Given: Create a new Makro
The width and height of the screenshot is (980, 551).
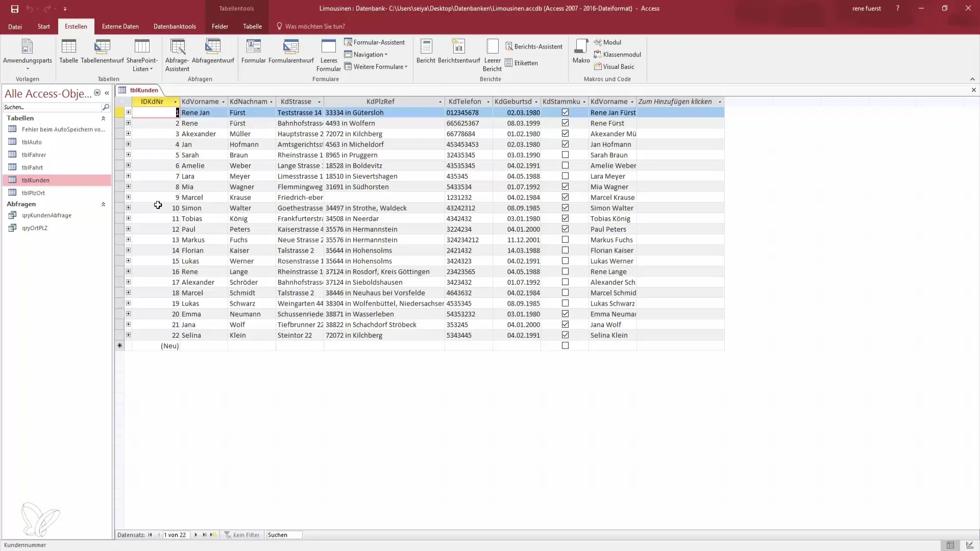Looking at the screenshot, I should point(581,52).
